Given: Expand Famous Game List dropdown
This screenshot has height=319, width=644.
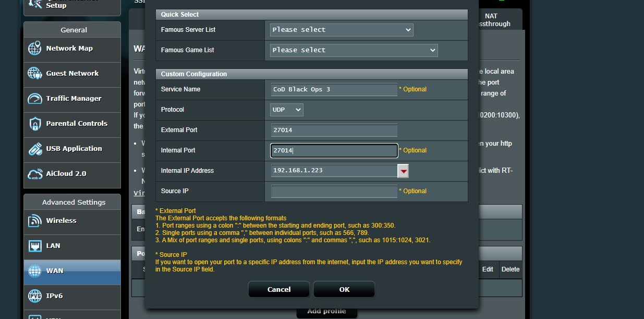Looking at the screenshot, I should [x=354, y=50].
